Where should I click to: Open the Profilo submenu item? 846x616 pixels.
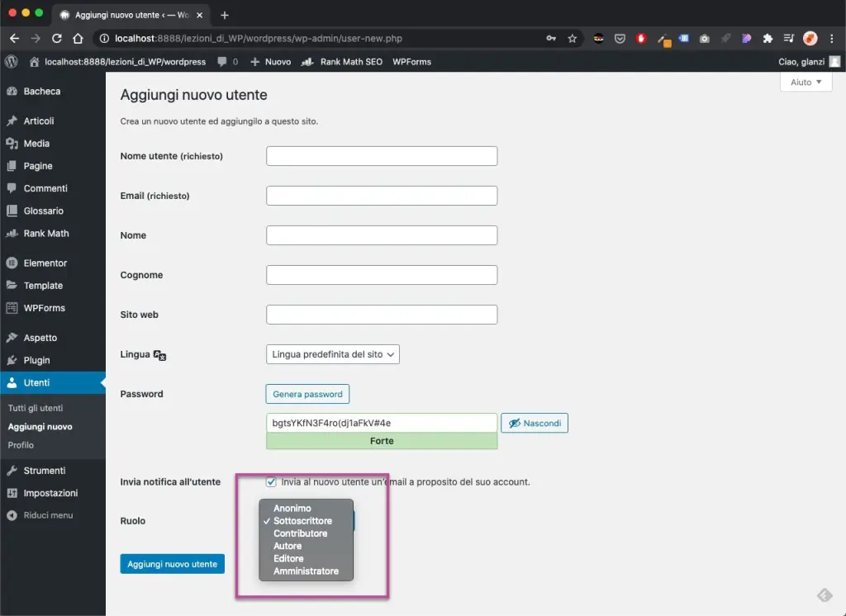pyautogui.click(x=21, y=445)
